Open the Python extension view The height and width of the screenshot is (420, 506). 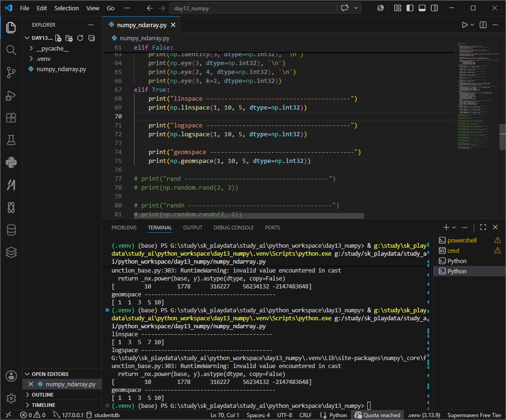coord(11,162)
